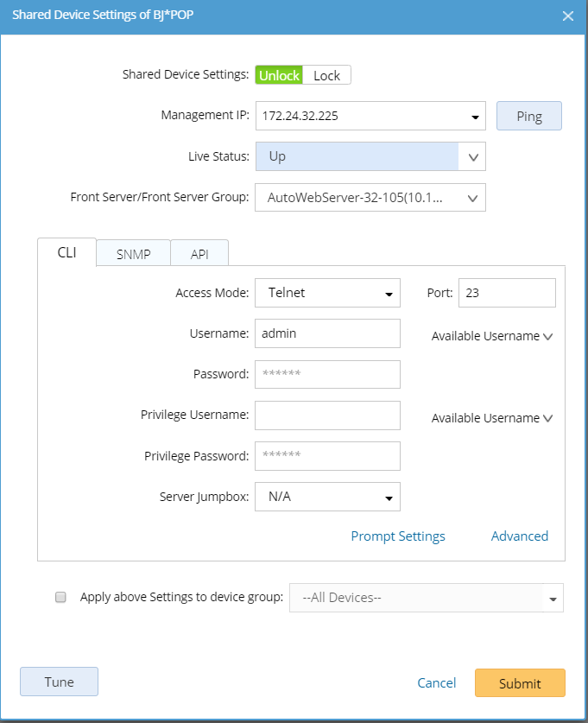Expand the Live Status dropdown

pos(472,157)
